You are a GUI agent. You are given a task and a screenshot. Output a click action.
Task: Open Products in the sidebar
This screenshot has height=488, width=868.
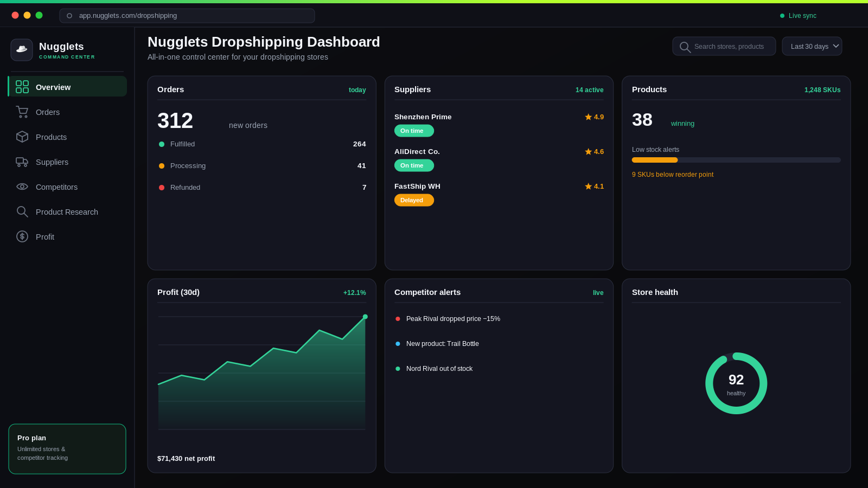pos(67,136)
